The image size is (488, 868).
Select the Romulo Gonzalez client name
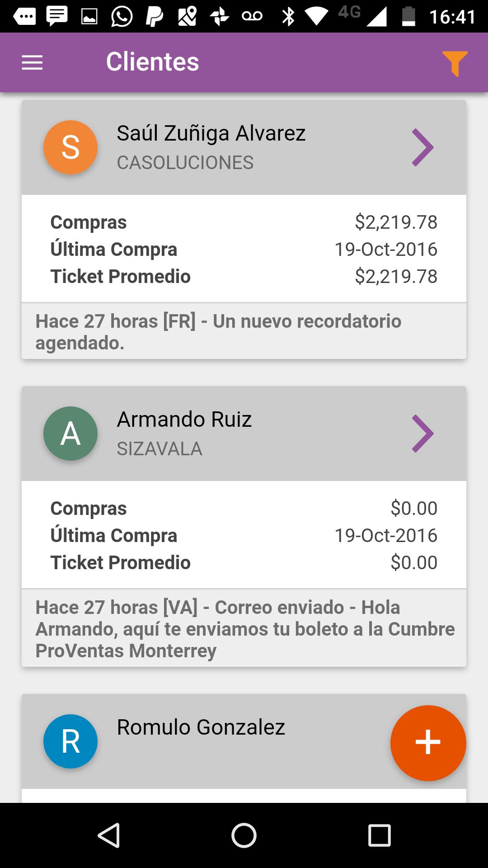[x=201, y=727]
